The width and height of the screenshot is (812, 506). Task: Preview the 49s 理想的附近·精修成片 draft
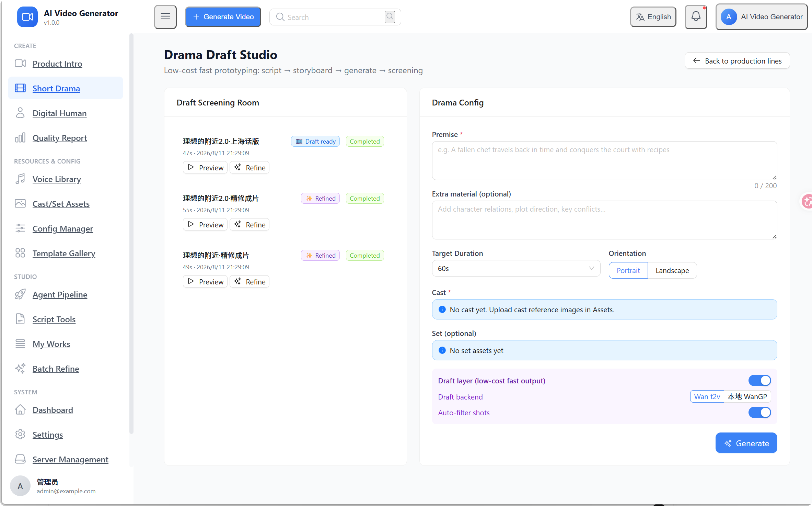click(x=205, y=282)
